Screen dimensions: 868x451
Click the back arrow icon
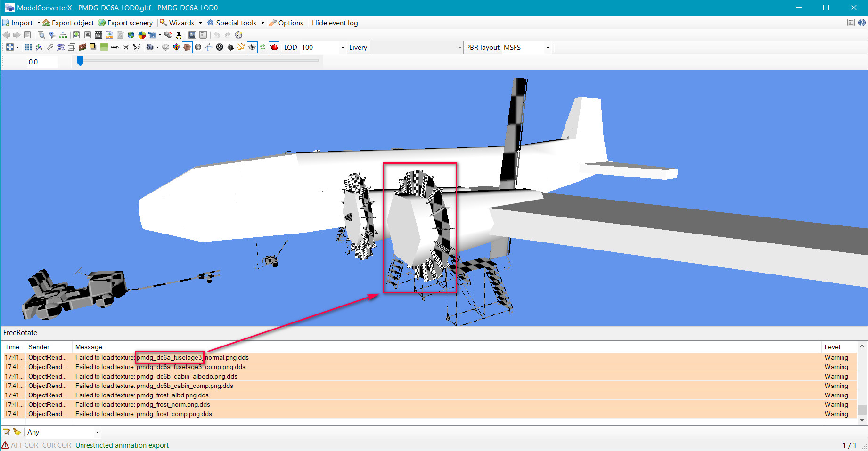6,35
